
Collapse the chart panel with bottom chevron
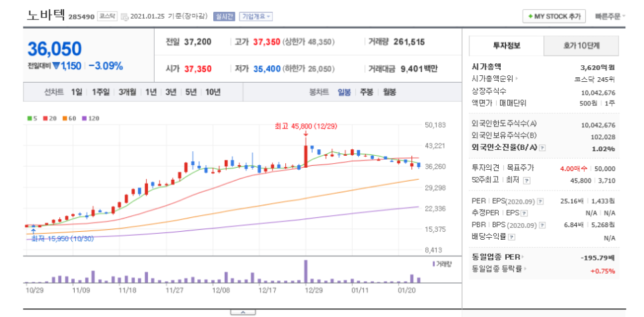pyautogui.click(x=243, y=312)
